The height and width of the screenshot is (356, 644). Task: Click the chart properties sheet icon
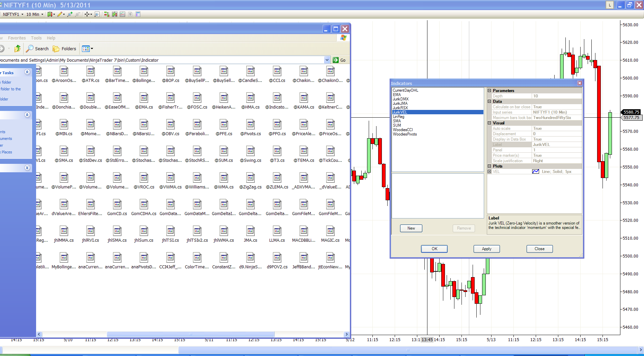click(138, 14)
